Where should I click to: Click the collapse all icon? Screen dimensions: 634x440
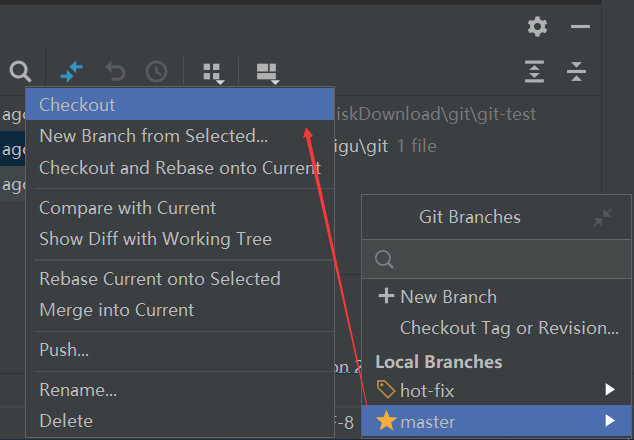[x=576, y=71]
